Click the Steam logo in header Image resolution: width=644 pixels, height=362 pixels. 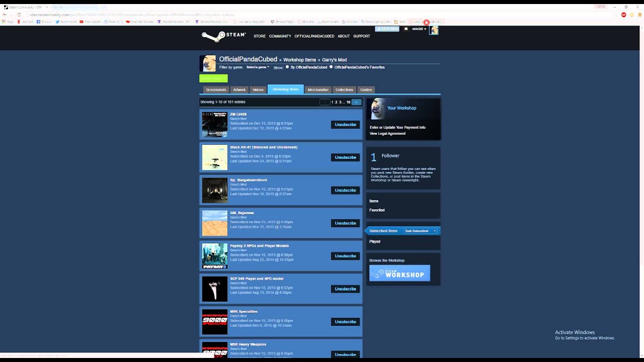(223, 36)
